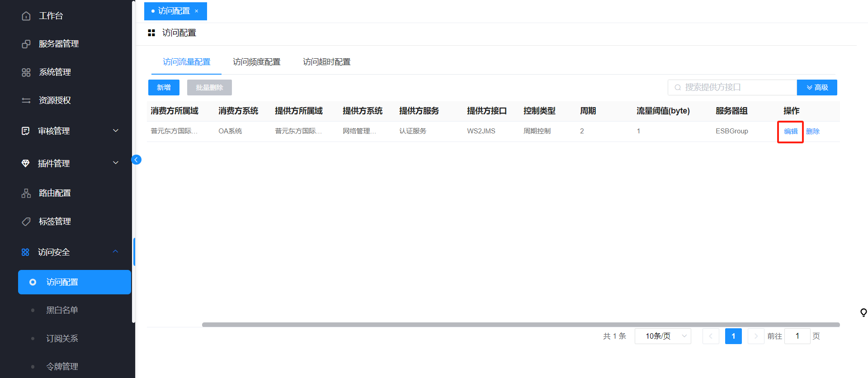Expand 高级 advanced search options
This screenshot has width=868, height=378.
point(817,88)
